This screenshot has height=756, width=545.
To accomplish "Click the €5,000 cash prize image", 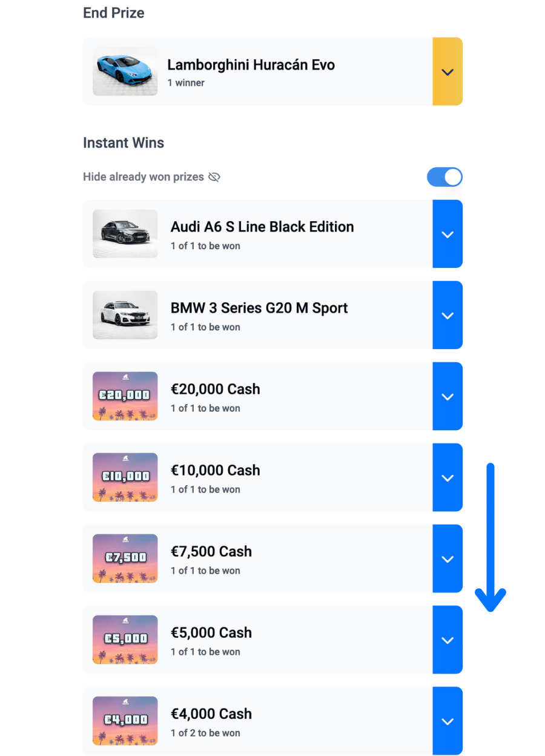I will point(125,640).
